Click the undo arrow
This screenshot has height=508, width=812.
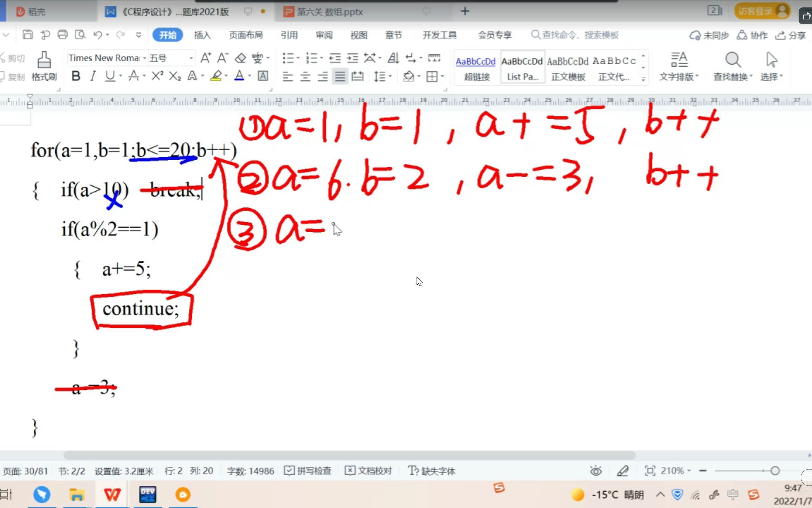98,35
